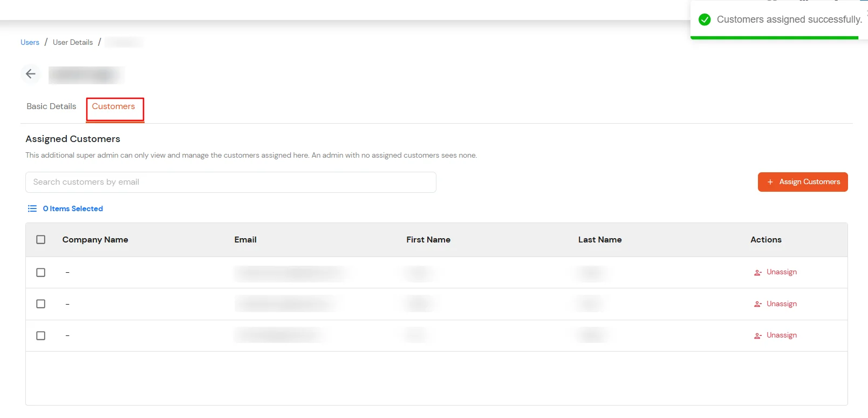Check the third customer row checkbox
Image resolution: width=868 pixels, height=418 pixels.
41,336
